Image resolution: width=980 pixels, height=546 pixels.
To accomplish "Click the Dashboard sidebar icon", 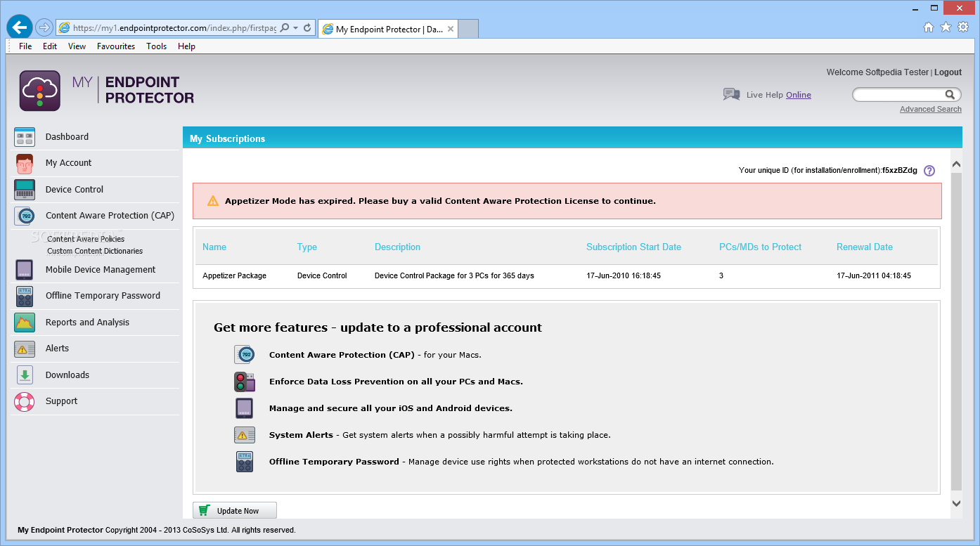I will click(25, 137).
